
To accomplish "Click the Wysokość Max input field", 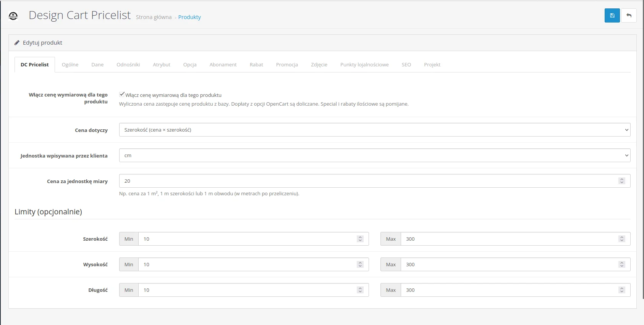I will (516, 264).
